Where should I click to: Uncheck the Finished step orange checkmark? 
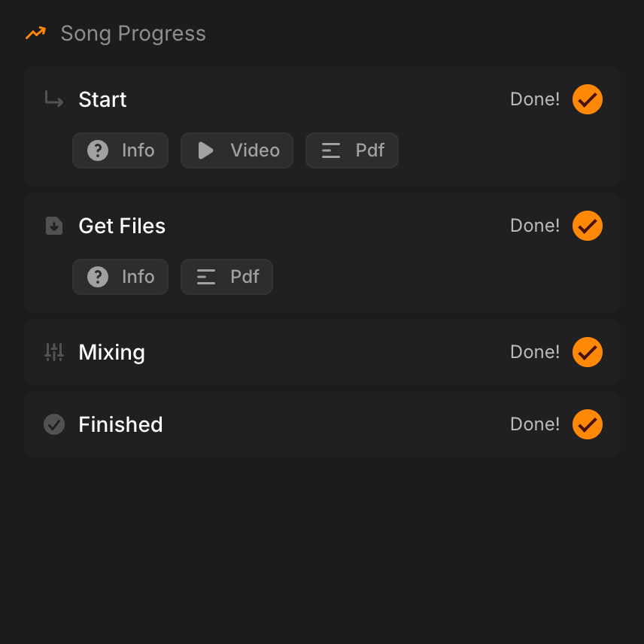pyautogui.click(x=588, y=424)
